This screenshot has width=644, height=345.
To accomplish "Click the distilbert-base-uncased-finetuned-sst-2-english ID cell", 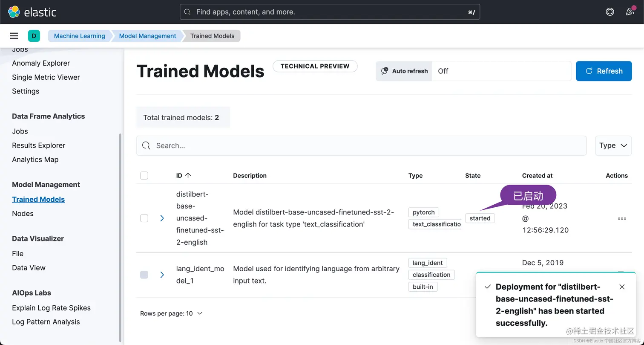I will coord(200,218).
